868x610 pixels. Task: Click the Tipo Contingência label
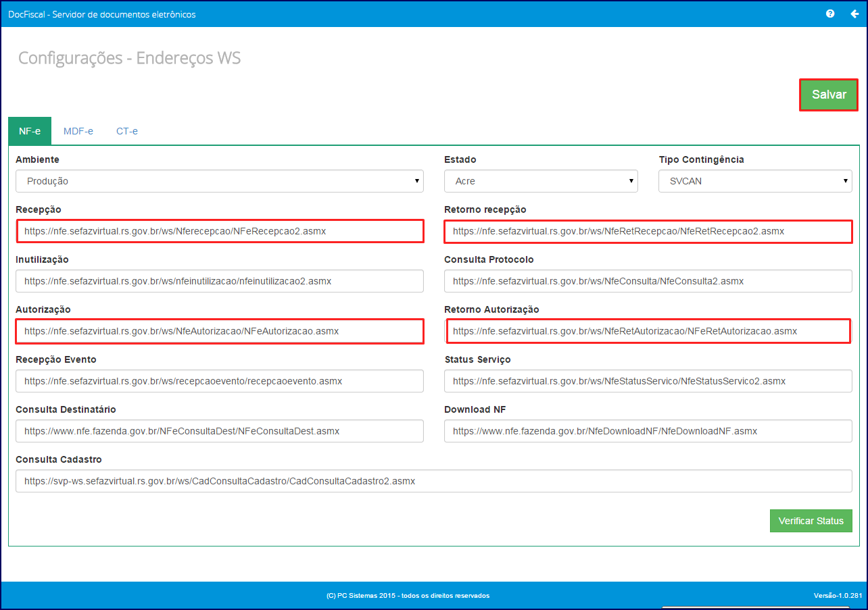[x=702, y=159]
